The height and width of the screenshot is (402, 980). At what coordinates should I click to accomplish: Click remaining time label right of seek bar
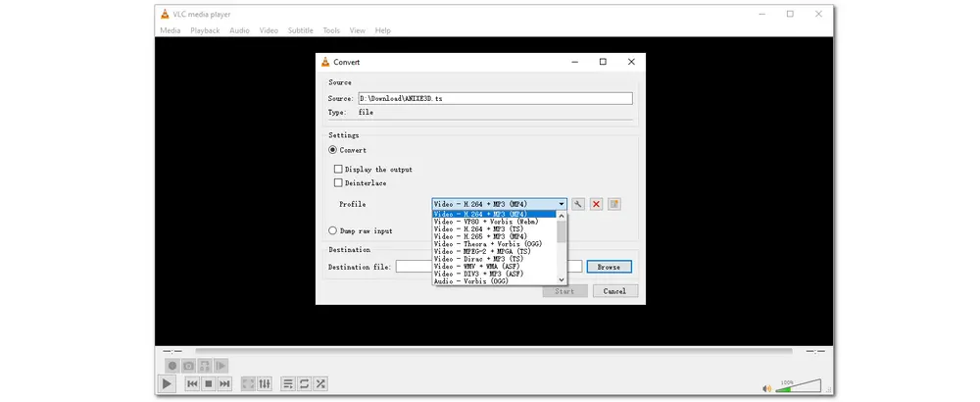pyautogui.click(x=815, y=351)
